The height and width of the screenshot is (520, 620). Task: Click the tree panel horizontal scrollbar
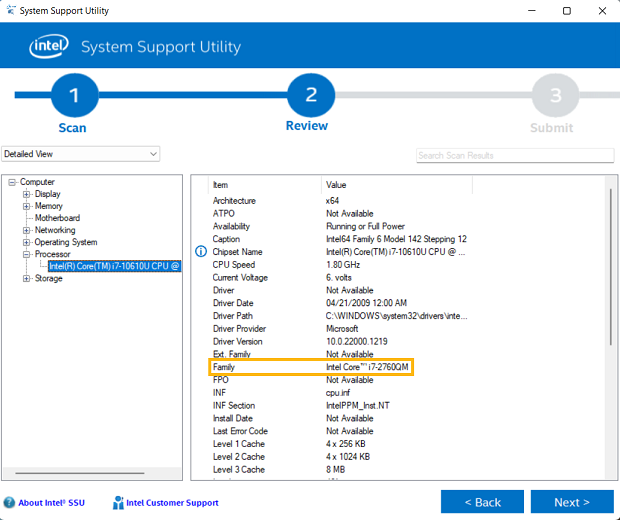pyautogui.click(x=80, y=473)
